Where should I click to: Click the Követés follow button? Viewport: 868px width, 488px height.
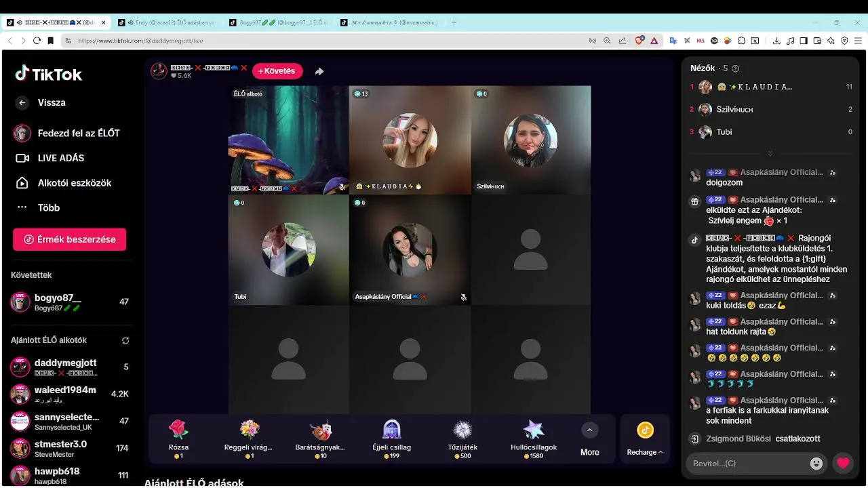pyautogui.click(x=277, y=71)
